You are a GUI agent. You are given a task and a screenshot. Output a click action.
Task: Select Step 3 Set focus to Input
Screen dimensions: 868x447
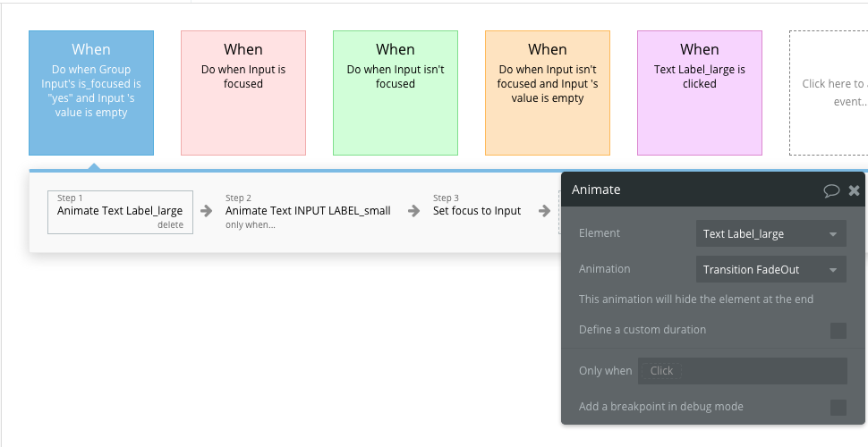click(x=477, y=211)
